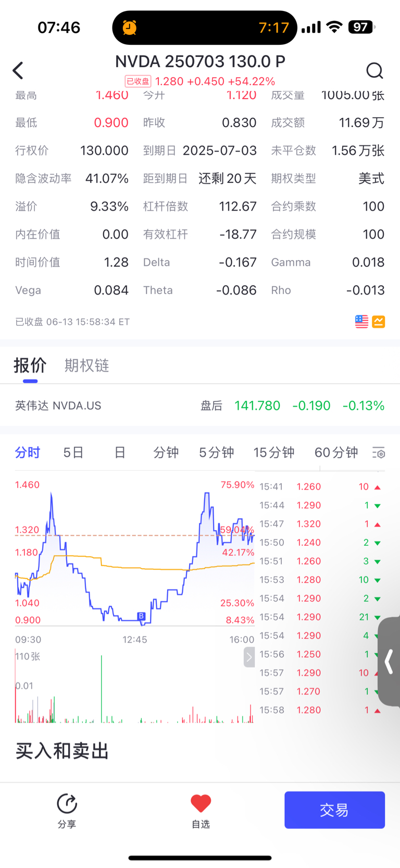Tap the 到期日 value 2025-07-03
The width and height of the screenshot is (400, 868).
[220, 151]
